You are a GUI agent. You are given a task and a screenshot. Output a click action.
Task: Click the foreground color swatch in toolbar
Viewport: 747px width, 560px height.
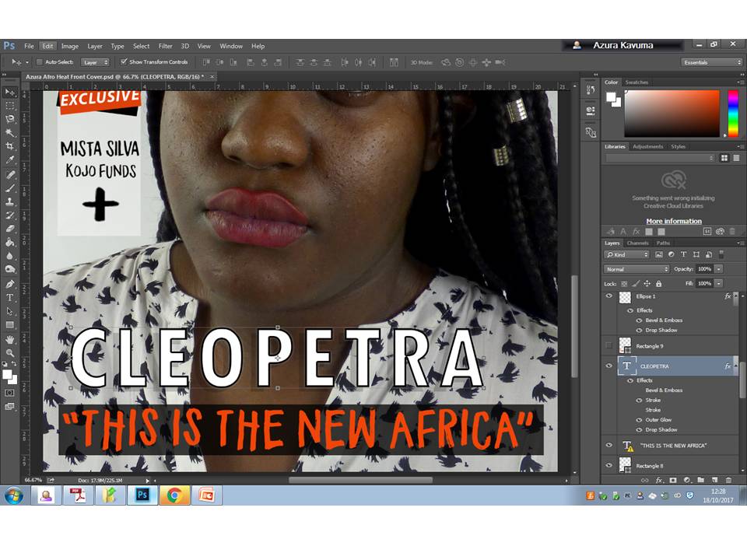click(7, 375)
